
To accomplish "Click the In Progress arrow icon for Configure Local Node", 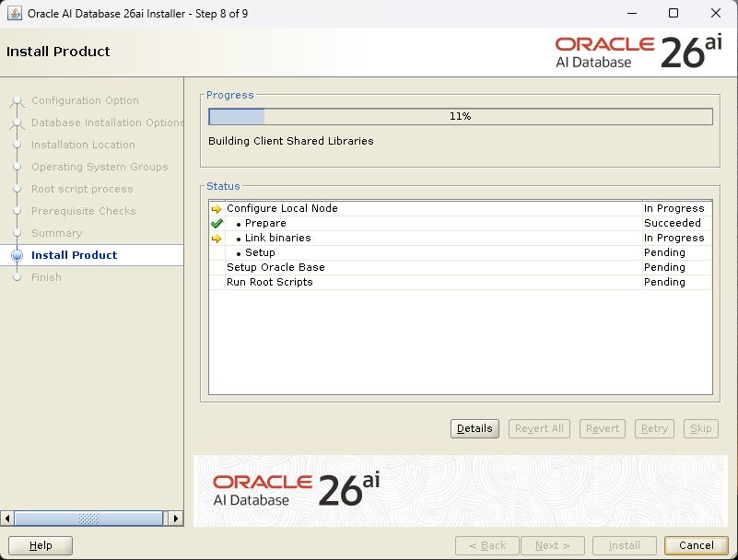I will (217, 208).
